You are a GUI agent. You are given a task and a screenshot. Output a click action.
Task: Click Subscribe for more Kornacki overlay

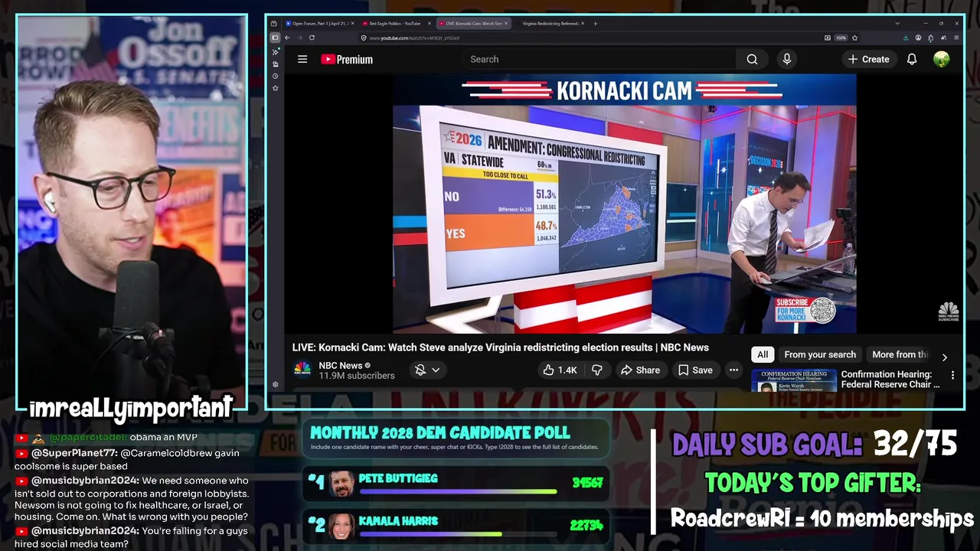pos(805,311)
